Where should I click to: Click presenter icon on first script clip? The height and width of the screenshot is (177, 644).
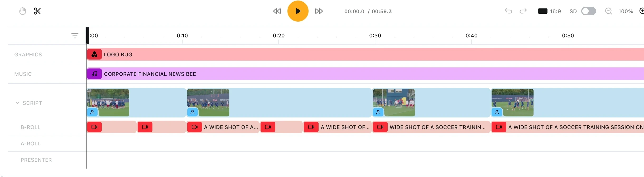[x=92, y=112]
